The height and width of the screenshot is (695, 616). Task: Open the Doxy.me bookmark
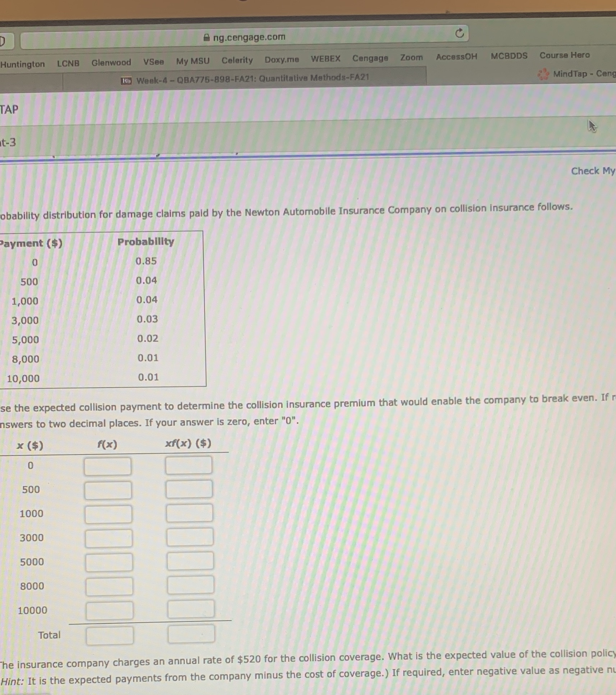[x=282, y=59]
